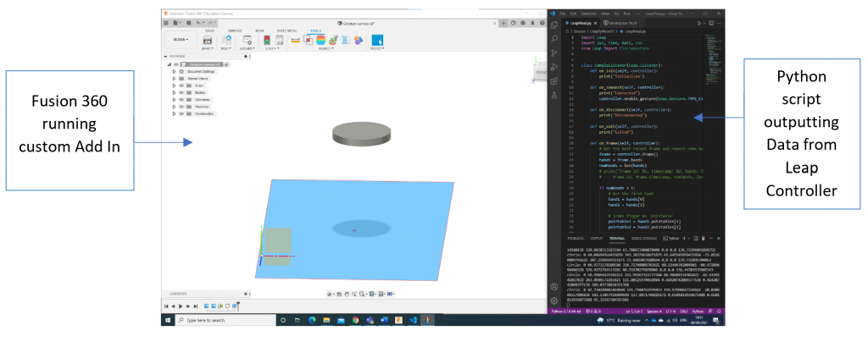Viewport: 868px width, 342px height.
Task: Expand Named Views in browser tree
Action: 175,79
